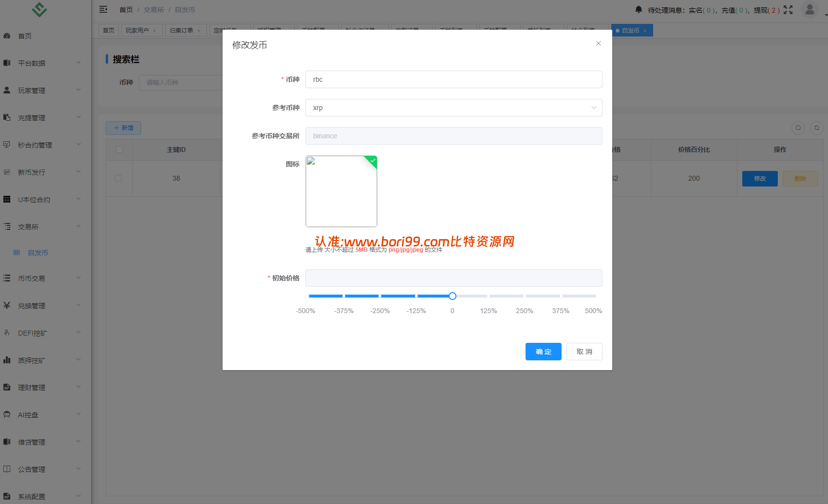Close the 归集订单 tab with its x
Viewport: 828px width, 504px height.
pyautogui.click(x=199, y=31)
